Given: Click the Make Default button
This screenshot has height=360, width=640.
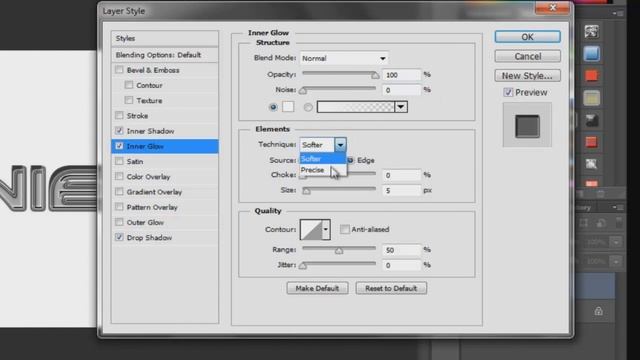Looking at the screenshot, I should (317, 288).
